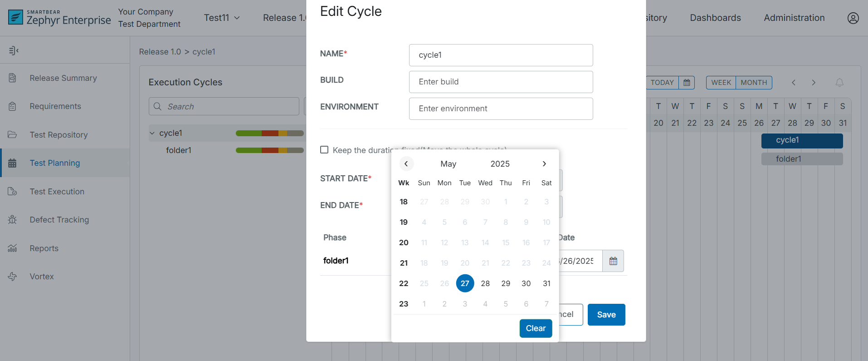
Task: Open the Test11 project dropdown
Action: click(x=221, y=18)
